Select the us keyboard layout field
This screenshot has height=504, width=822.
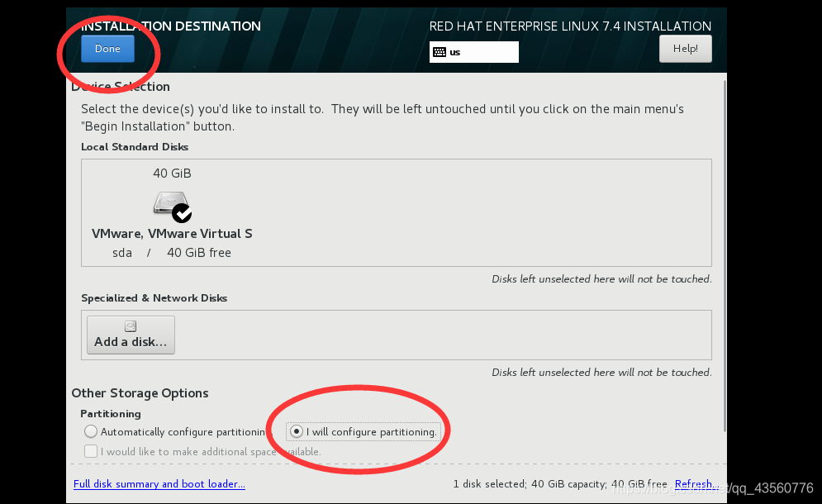click(474, 52)
